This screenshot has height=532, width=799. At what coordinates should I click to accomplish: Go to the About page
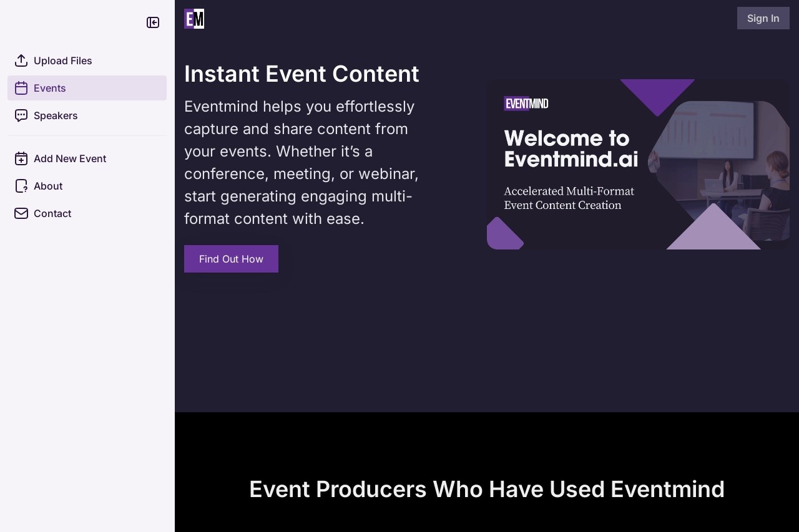[x=87, y=186]
